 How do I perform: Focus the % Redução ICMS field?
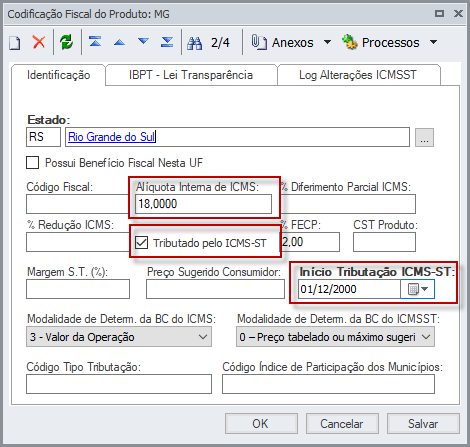tap(77, 242)
